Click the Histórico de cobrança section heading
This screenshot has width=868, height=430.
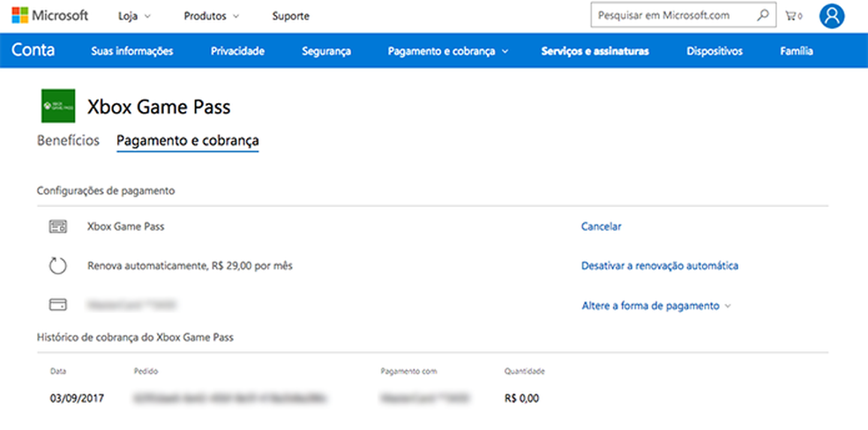point(135,337)
